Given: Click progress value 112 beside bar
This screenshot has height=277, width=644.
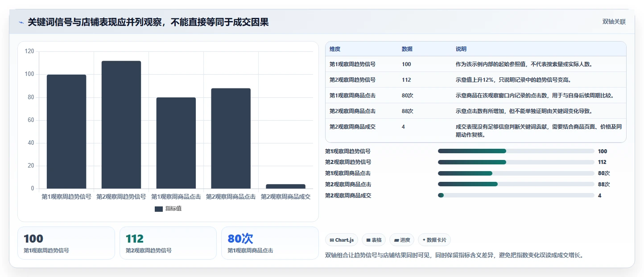Looking at the screenshot, I should tap(602, 162).
